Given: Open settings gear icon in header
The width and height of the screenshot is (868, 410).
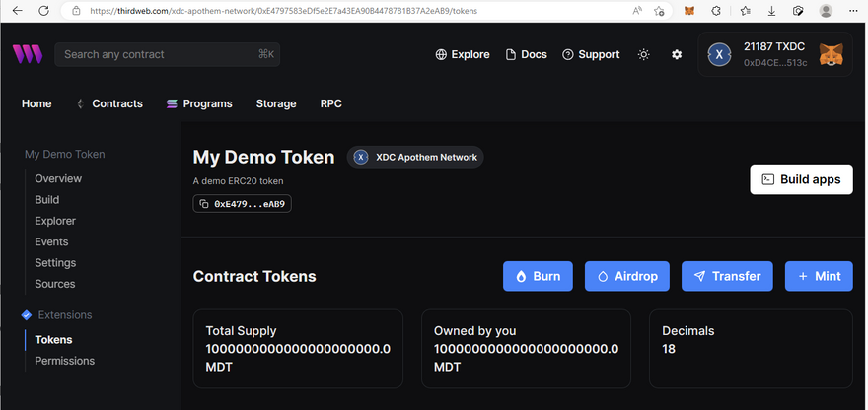Looking at the screenshot, I should coord(677,55).
